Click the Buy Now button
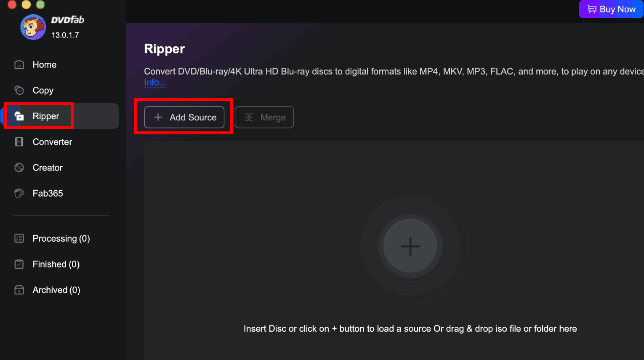The width and height of the screenshot is (644, 360). pos(611,9)
